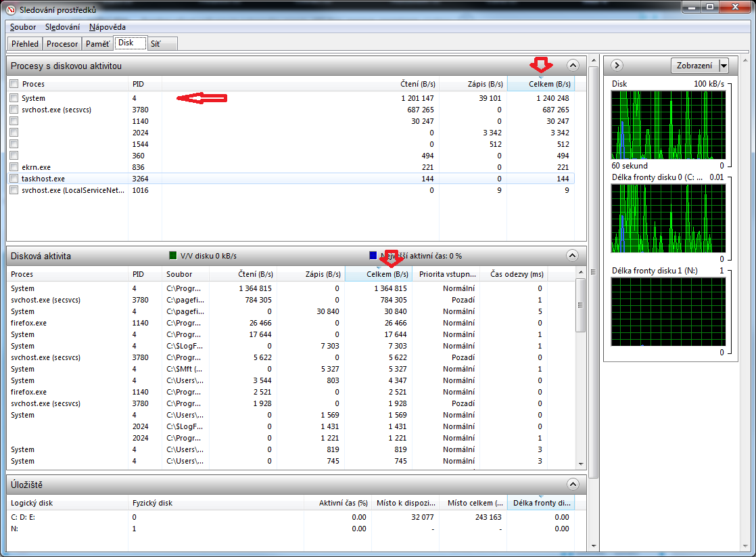Tick the svchost.exe (secsvcs) checkbox

pos(14,110)
